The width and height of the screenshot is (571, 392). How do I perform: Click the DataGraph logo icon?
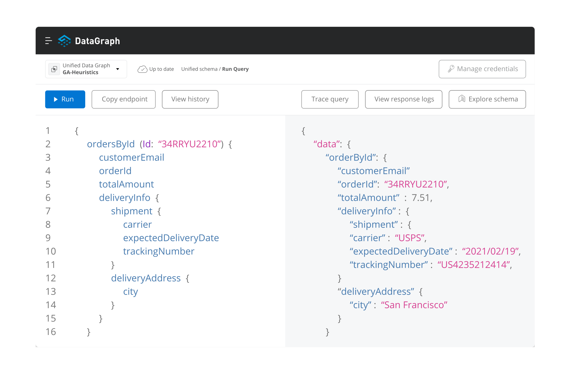coord(64,41)
